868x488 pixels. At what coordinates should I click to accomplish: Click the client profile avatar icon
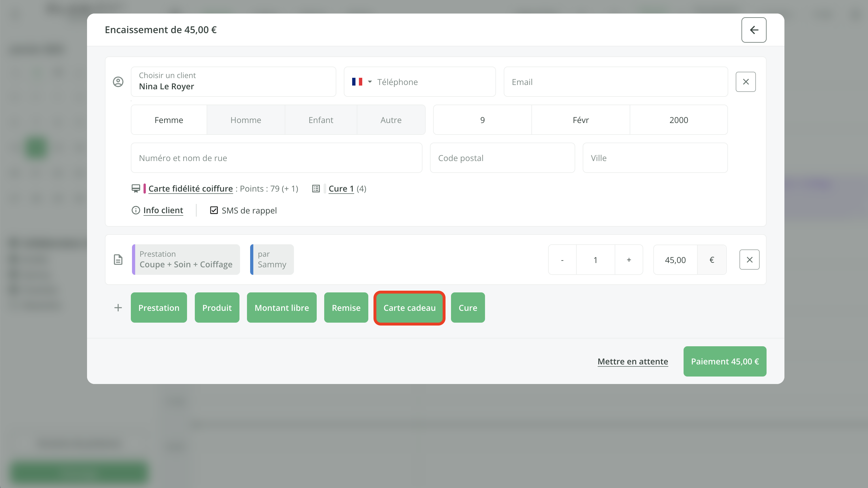click(118, 82)
